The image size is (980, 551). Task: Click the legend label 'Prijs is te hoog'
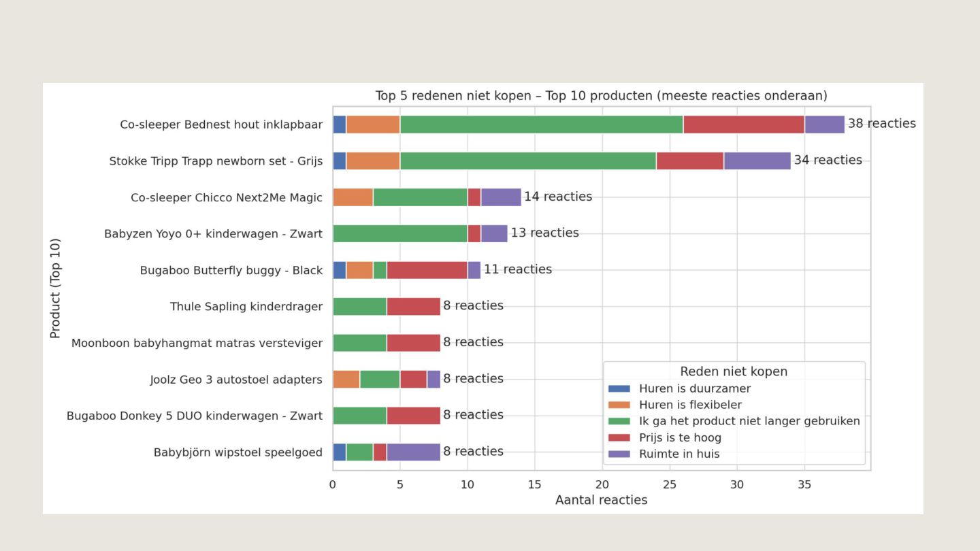[x=680, y=438]
